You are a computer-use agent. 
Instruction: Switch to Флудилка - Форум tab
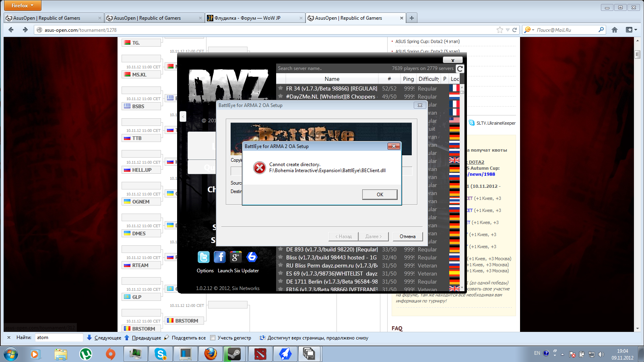[x=254, y=18]
